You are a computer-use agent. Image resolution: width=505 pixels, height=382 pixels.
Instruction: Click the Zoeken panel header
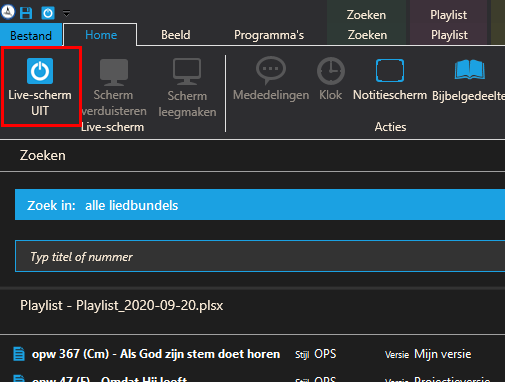43,155
